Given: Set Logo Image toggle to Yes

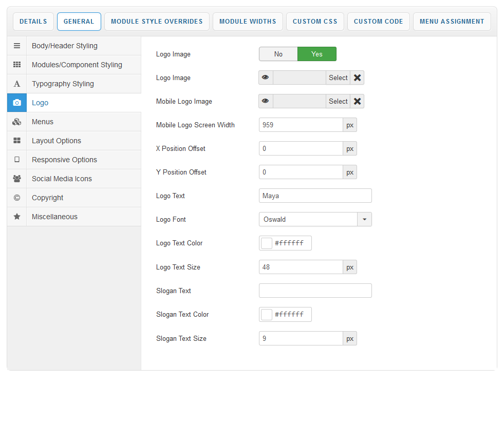Looking at the screenshot, I should (317, 54).
